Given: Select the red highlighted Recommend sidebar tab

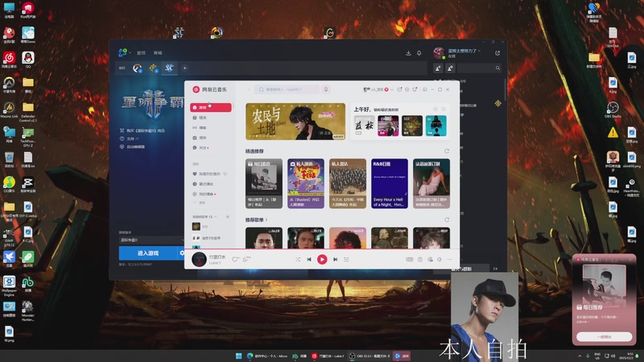Looking at the screenshot, I should click(211, 108).
